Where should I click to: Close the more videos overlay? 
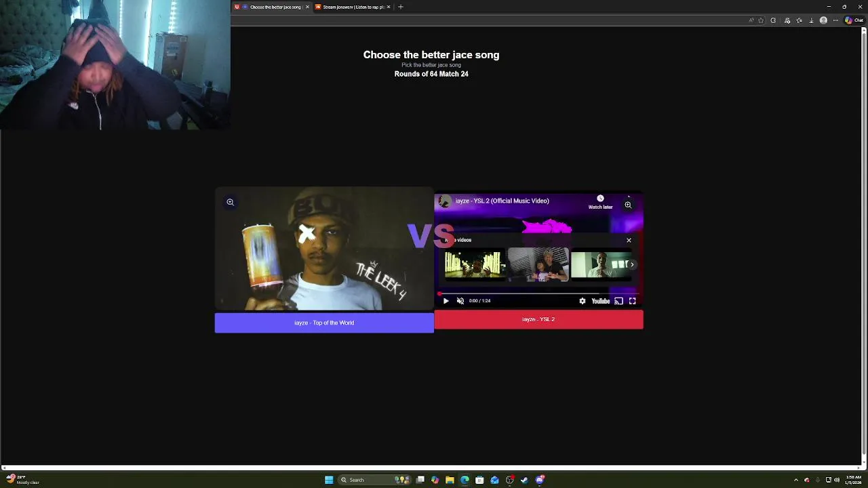629,240
